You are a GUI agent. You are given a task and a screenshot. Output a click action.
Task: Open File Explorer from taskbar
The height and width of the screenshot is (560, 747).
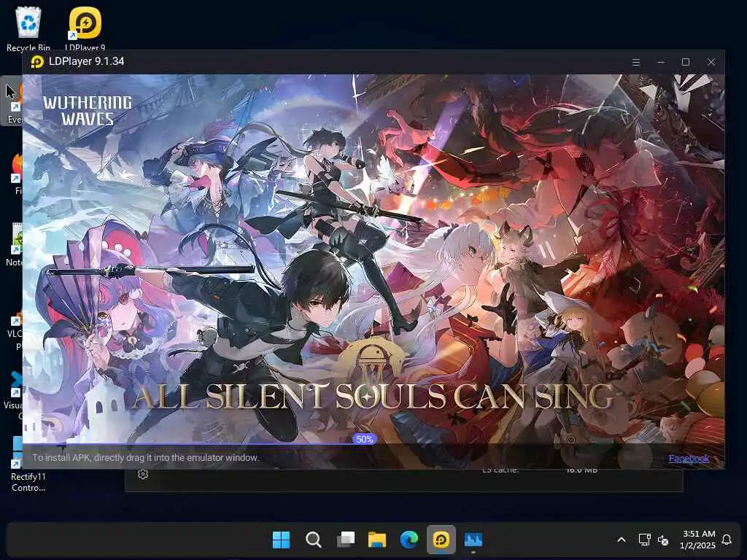click(x=377, y=540)
